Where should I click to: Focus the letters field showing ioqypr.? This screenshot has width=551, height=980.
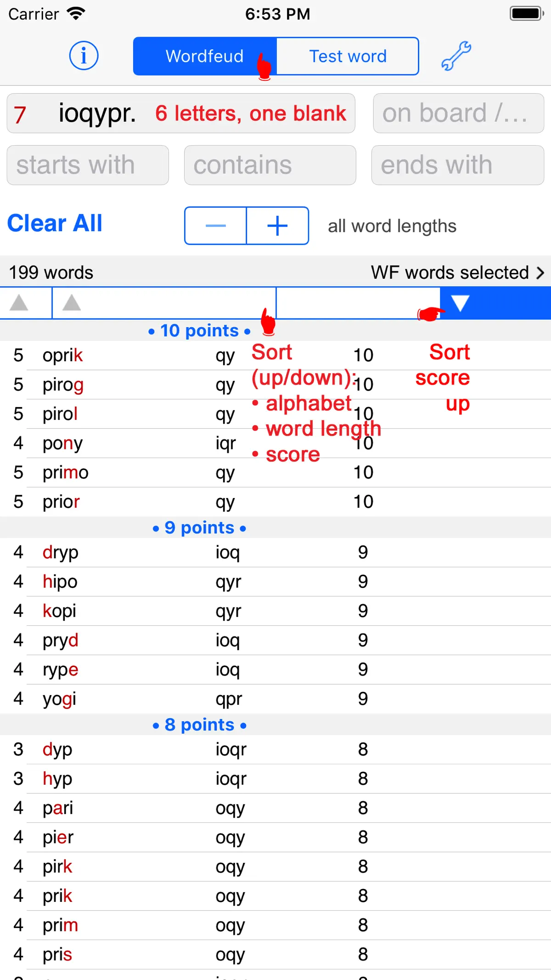[x=181, y=113]
